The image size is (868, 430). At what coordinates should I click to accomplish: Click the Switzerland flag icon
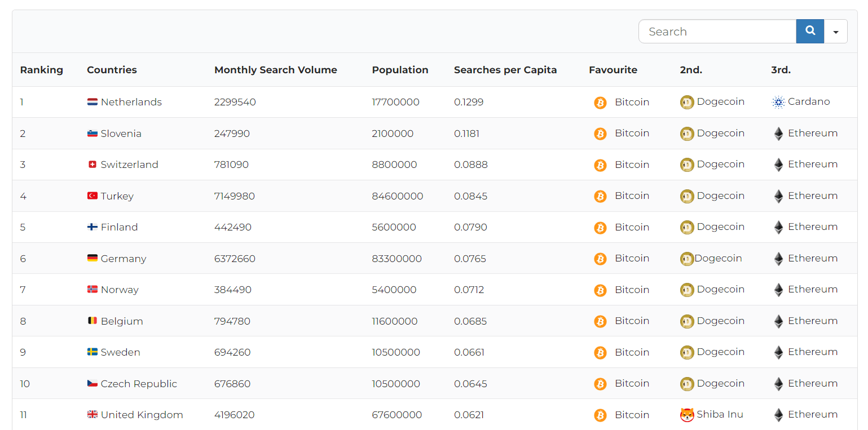pos(92,165)
